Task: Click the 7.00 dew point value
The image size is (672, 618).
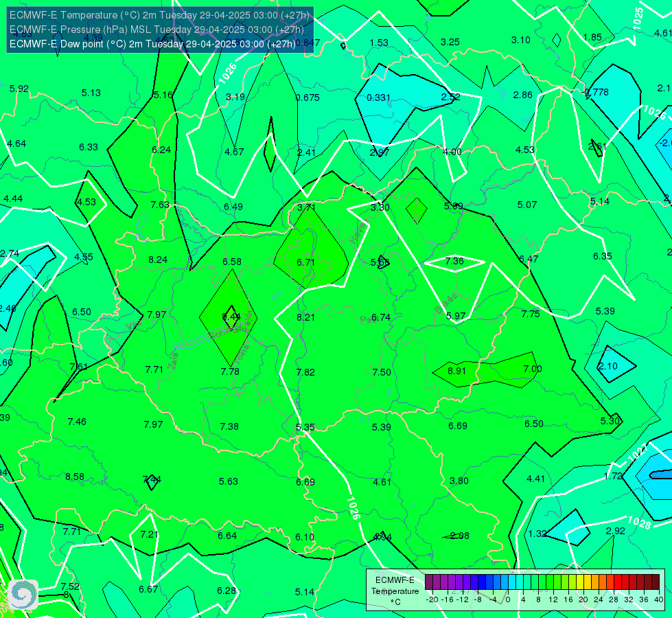Action: click(x=532, y=369)
